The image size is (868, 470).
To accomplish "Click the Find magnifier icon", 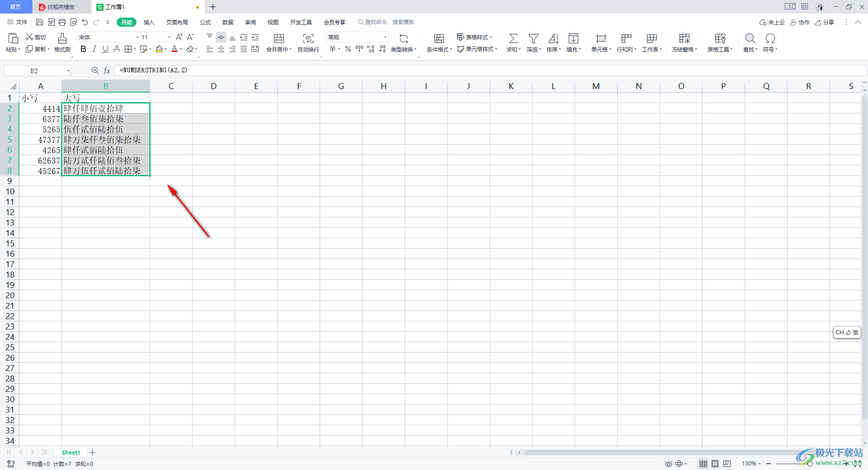I will click(x=750, y=38).
